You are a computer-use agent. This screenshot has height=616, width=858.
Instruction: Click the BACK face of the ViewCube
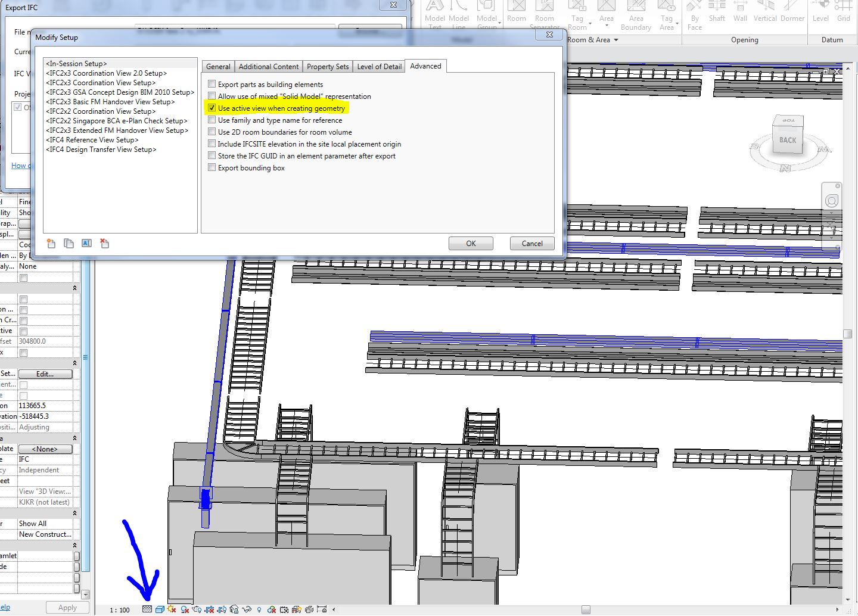pyautogui.click(x=787, y=141)
